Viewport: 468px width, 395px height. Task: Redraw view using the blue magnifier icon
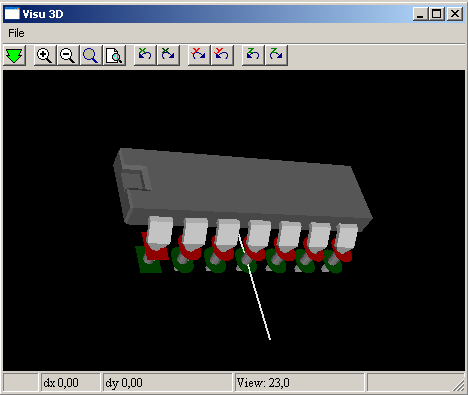[x=91, y=55]
